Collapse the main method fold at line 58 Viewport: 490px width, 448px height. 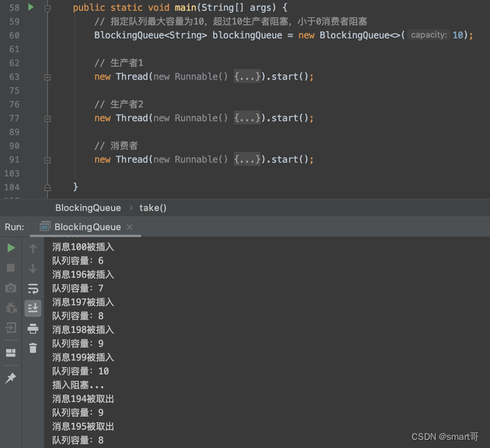pyautogui.click(x=48, y=8)
